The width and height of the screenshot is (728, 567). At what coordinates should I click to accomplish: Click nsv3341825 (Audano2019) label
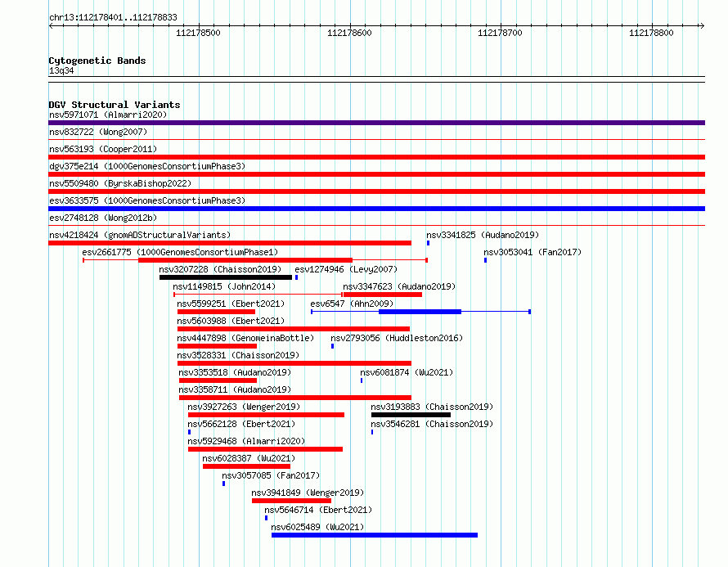point(483,235)
